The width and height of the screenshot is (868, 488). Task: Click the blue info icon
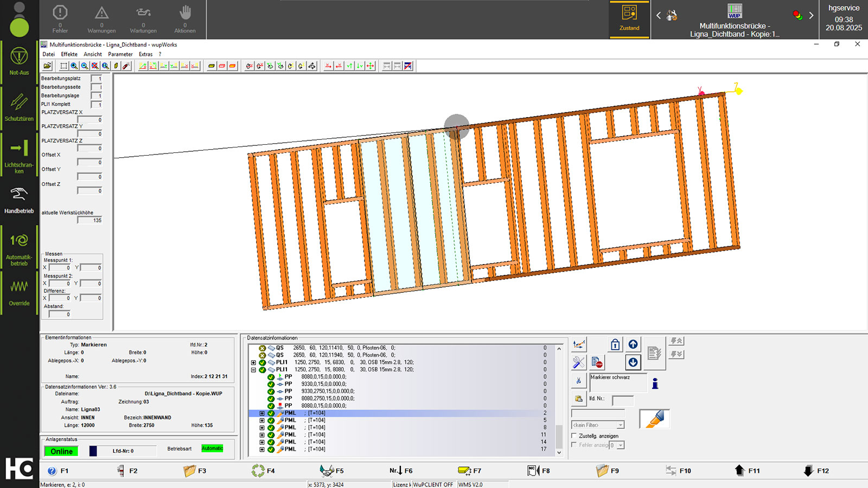click(x=655, y=383)
